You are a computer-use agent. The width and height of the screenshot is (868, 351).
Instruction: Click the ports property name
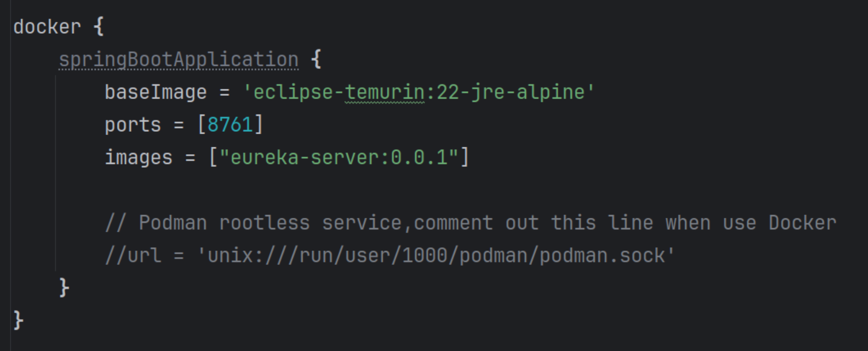point(132,125)
